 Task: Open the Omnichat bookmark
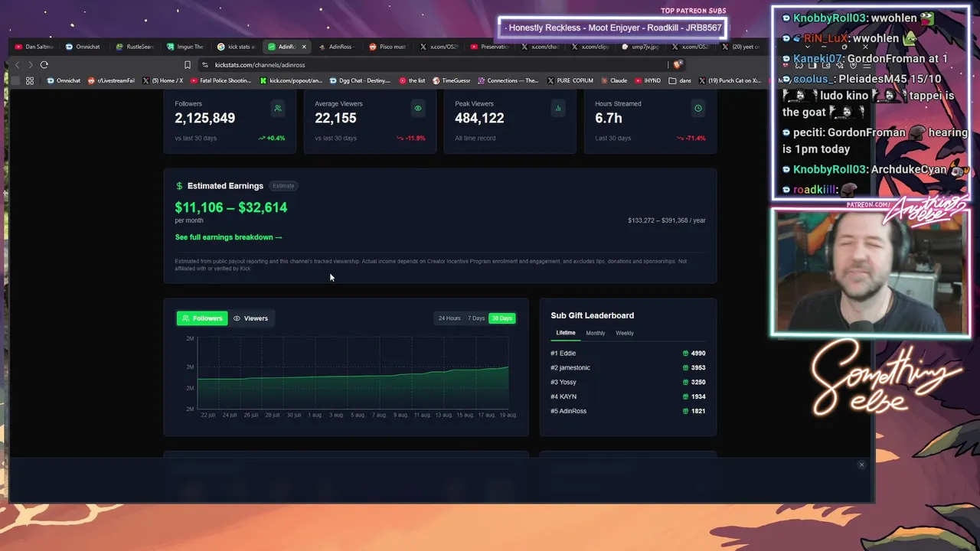(x=64, y=80)
